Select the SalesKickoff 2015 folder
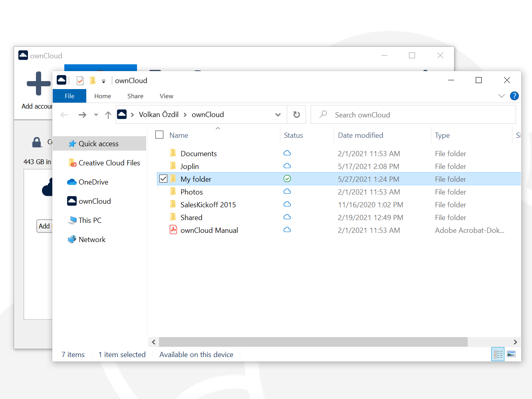532x399 pixels. pos(208,204)
